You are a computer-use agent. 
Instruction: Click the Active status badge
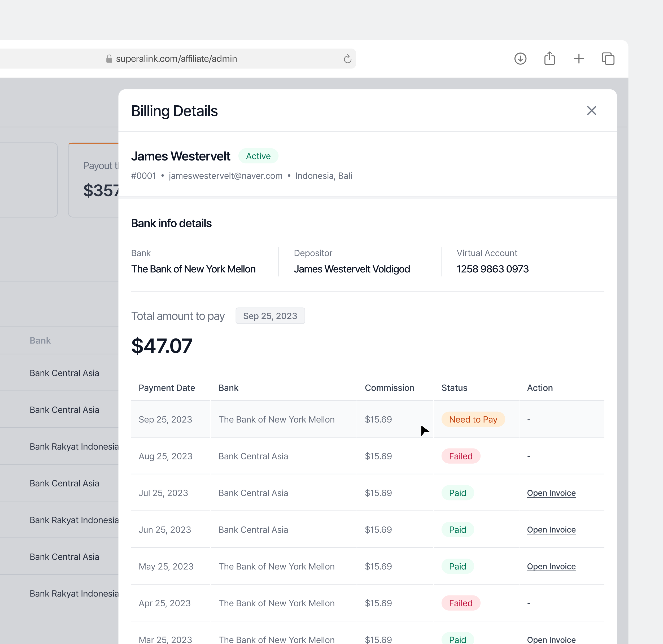pyautogui.click(x=258, y=156)
